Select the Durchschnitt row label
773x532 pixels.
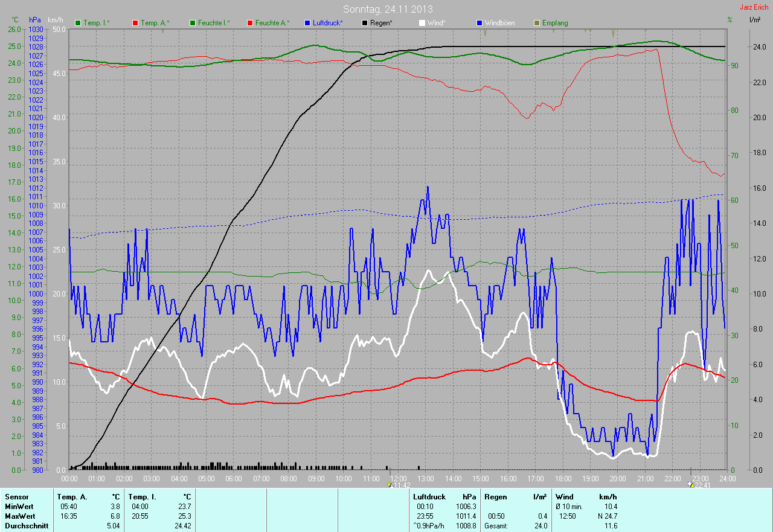point(26,526)
